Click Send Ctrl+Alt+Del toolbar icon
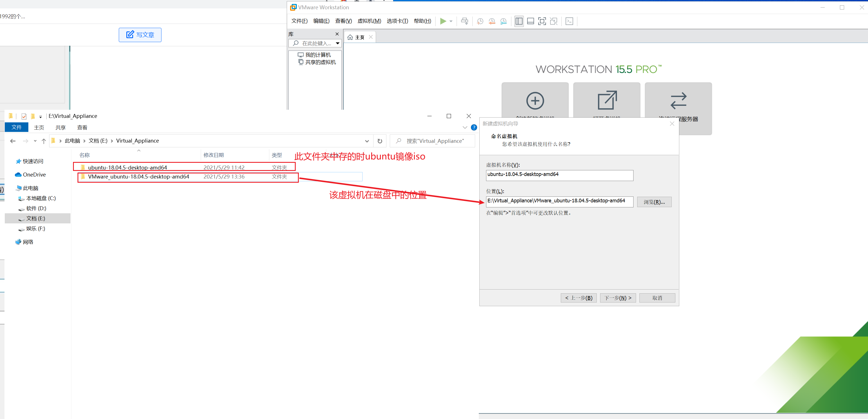 click(464, 21)
